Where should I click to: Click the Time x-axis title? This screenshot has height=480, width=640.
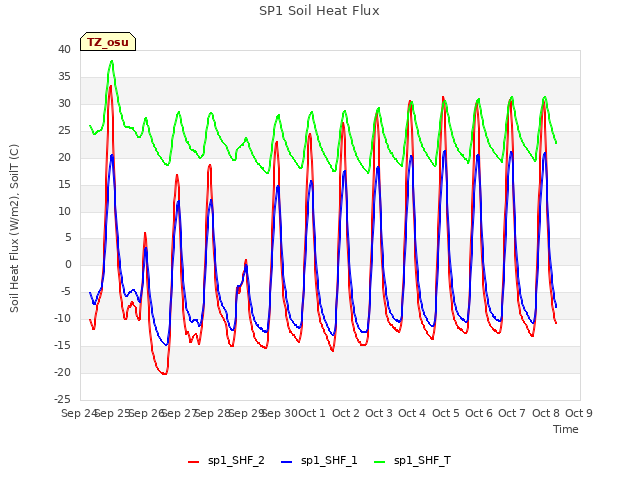[x=566, y=429]
